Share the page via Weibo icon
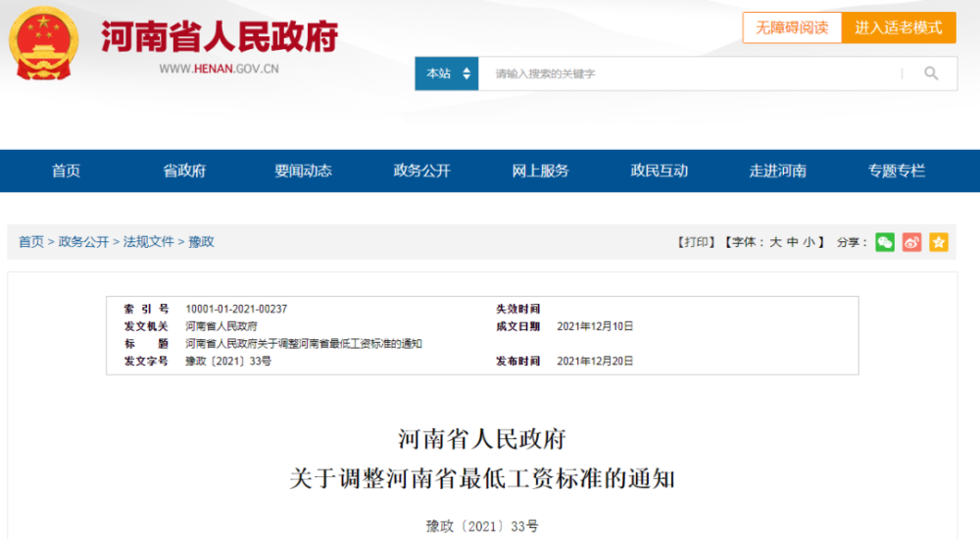 point(911,242)
